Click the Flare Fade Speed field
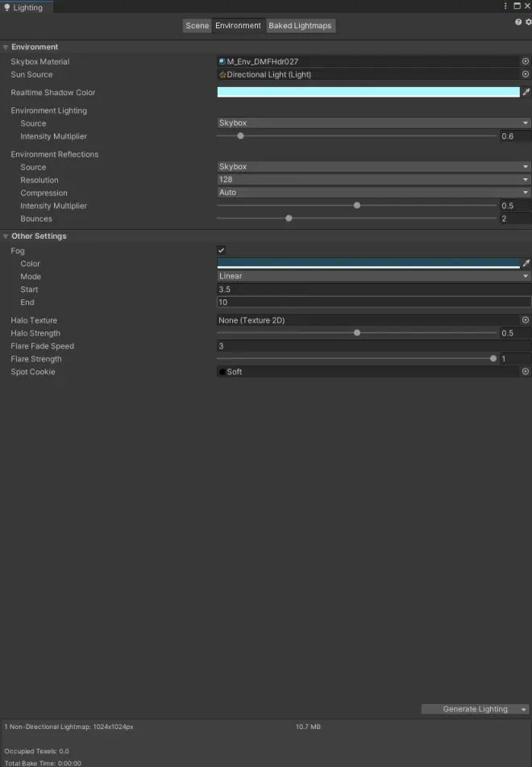 pyautogui.click(x=373, y=346)
